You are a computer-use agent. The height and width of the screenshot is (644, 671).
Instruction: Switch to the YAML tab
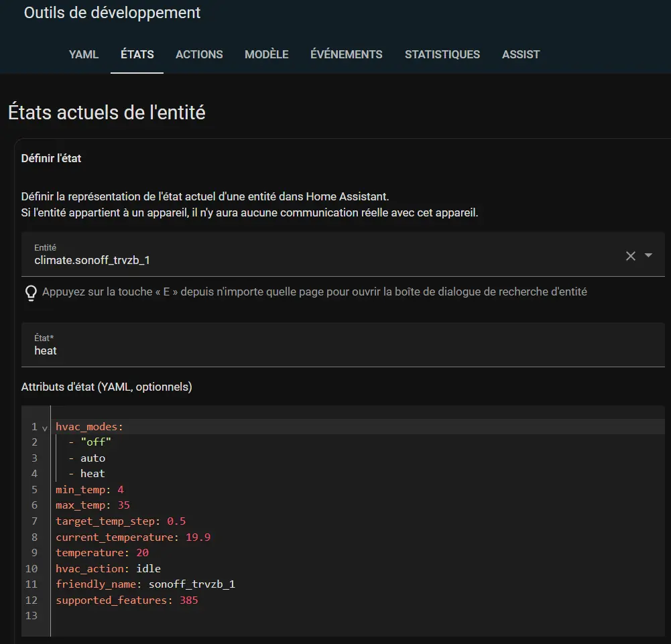coord(84,55)
